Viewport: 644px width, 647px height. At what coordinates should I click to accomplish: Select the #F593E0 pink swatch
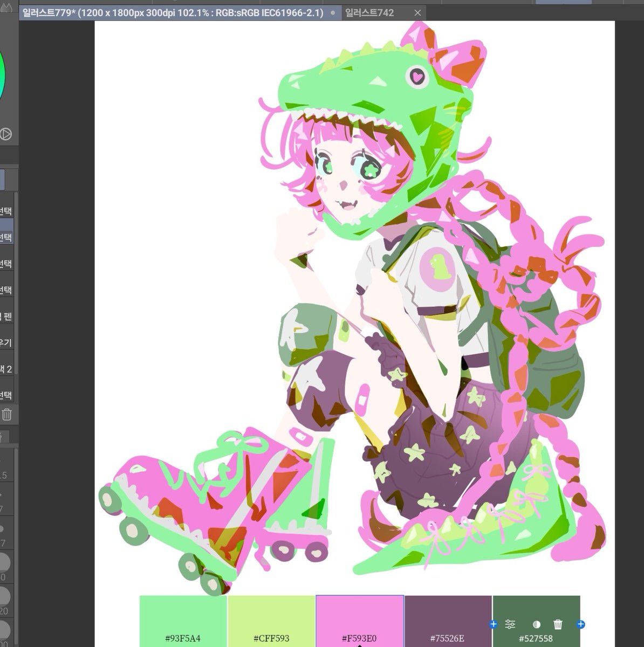pos(360,621)
